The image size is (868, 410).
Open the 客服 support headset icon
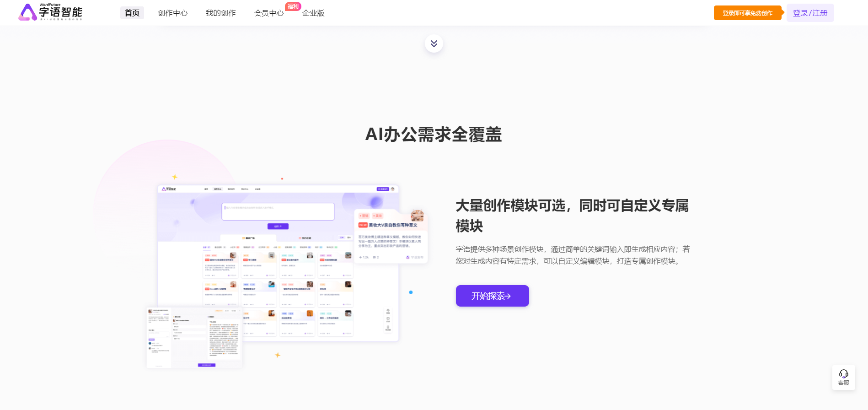click(844, 378)
